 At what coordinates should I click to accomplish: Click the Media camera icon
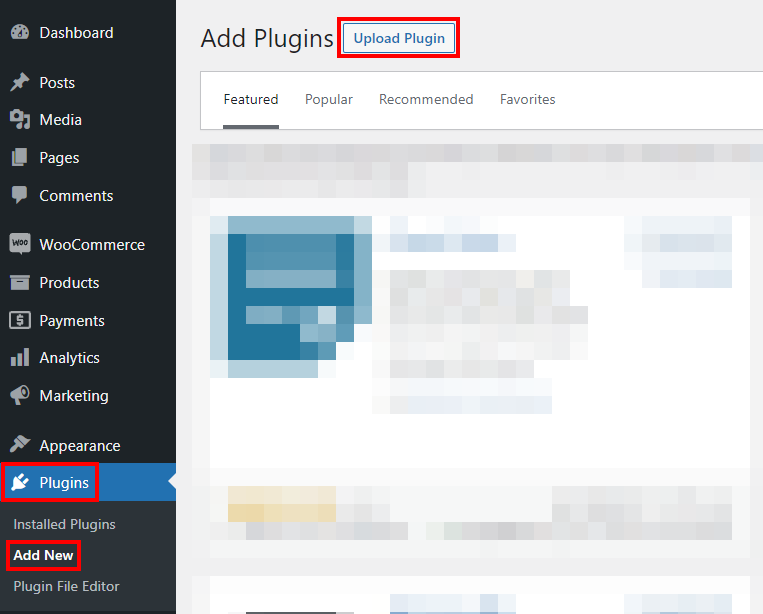pyautogui.click(x=20, y=119)
